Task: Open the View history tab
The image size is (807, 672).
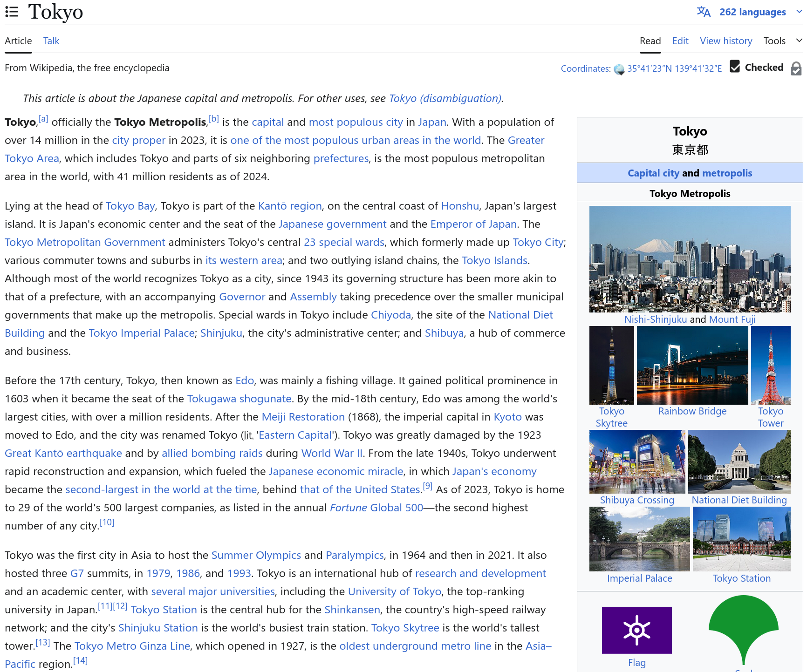Action: pos(726,41)
